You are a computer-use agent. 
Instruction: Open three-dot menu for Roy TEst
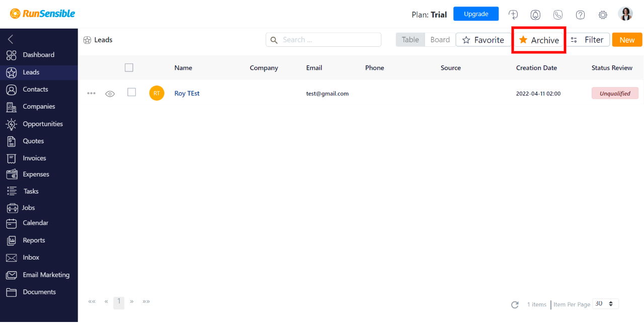click(91, 93)
